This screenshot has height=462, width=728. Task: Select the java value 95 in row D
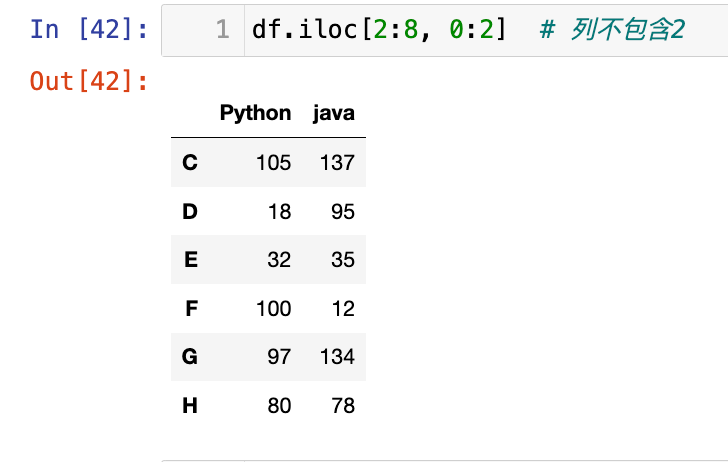click(x=343, y=211)
